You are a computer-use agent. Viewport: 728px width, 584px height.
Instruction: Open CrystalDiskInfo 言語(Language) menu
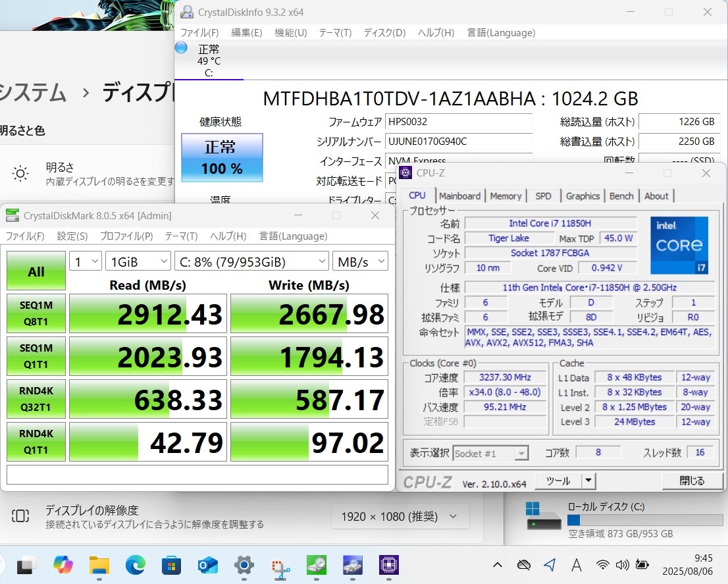(501, 33)
